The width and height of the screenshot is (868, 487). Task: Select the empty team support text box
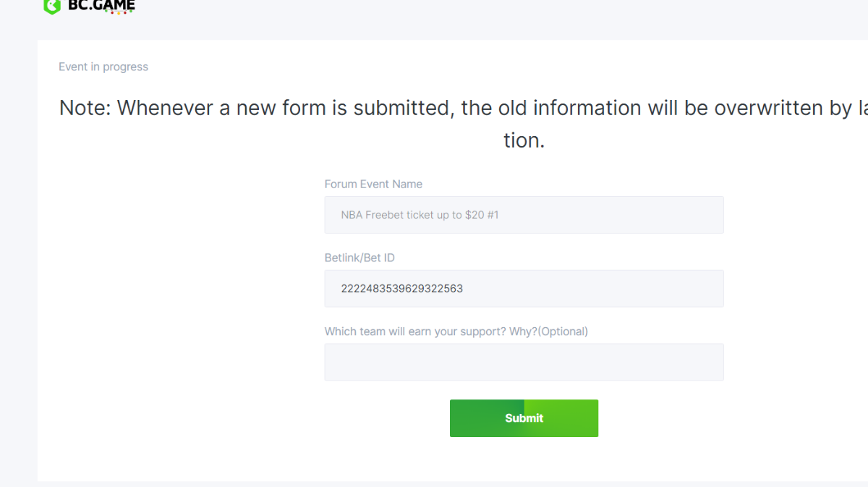click(524, 362)
